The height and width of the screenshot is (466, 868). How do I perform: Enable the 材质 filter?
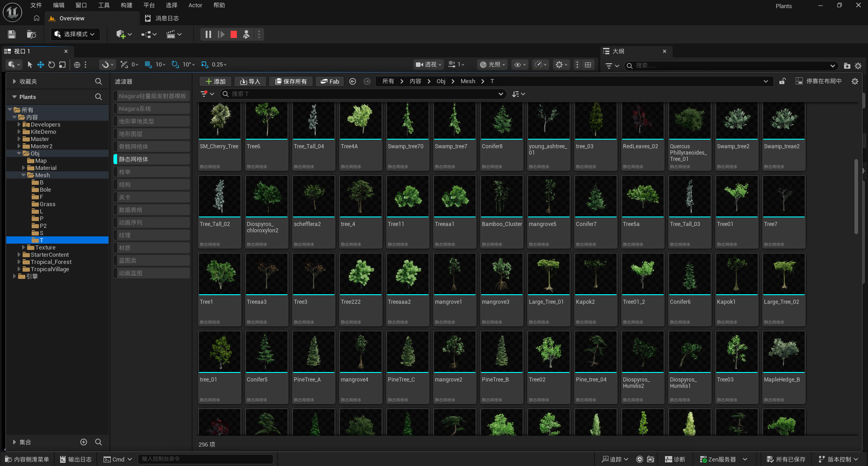tap(151, 248)
